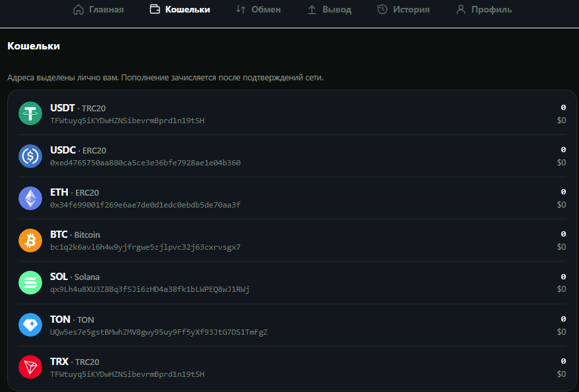Select the TON wallet address starting UQw5

159,332
